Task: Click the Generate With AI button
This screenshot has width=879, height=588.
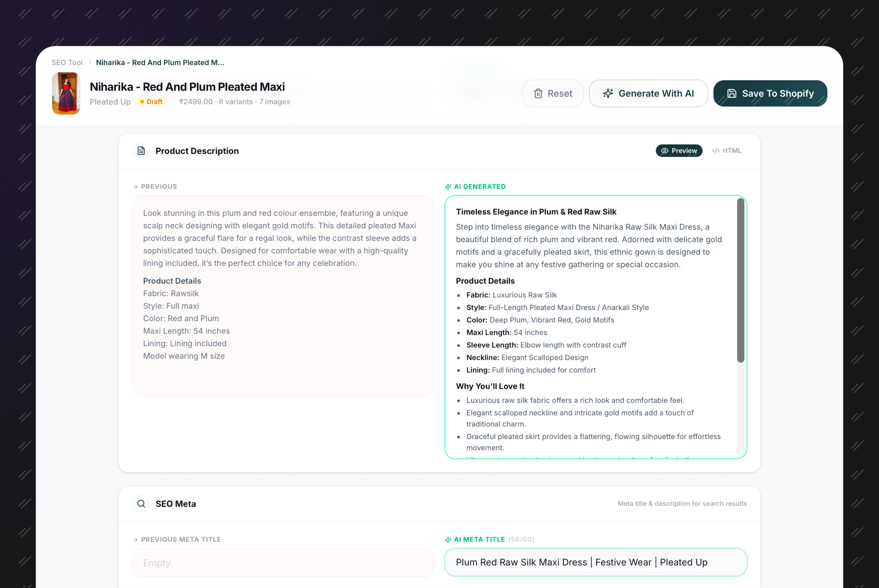Action: [x=648, y=93]
